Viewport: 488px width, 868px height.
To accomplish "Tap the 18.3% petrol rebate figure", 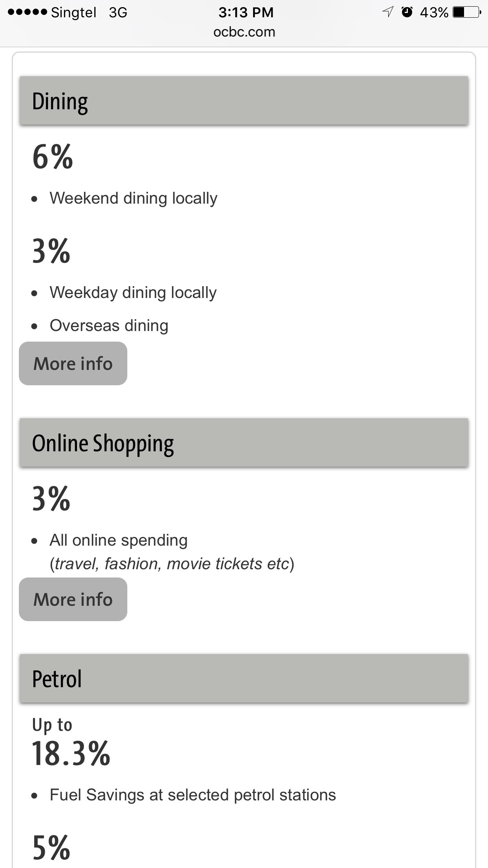I will tap(71, 754).
